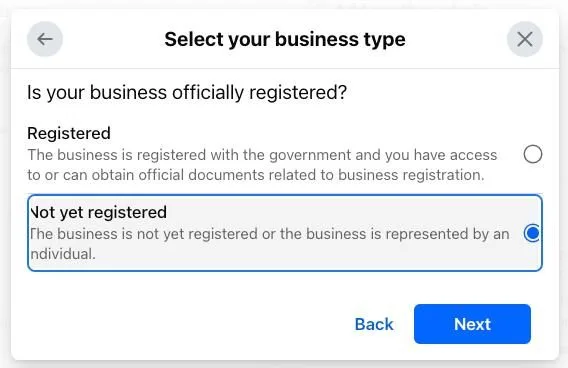Image resolution: width=568 pixels, height=368 pixels.
Task: Click the word 'ndividual.' in selected option
Action: [x=63, y=254]
